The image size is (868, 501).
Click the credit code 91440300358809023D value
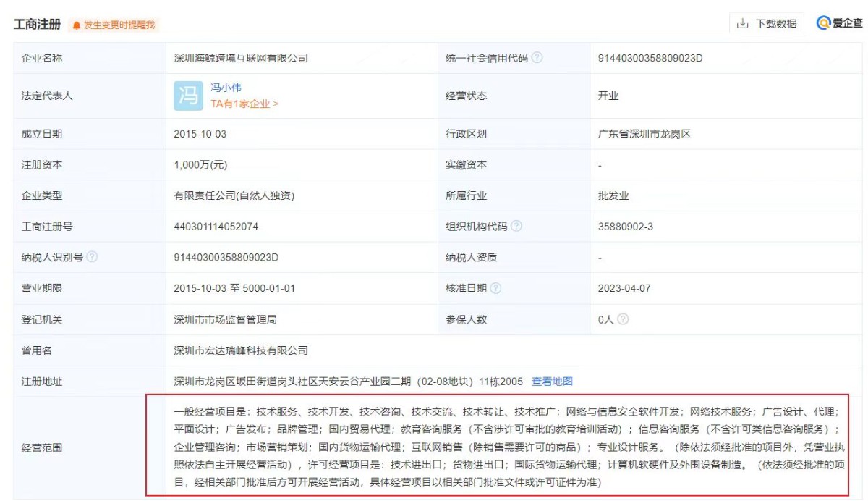tap(650, 58)
